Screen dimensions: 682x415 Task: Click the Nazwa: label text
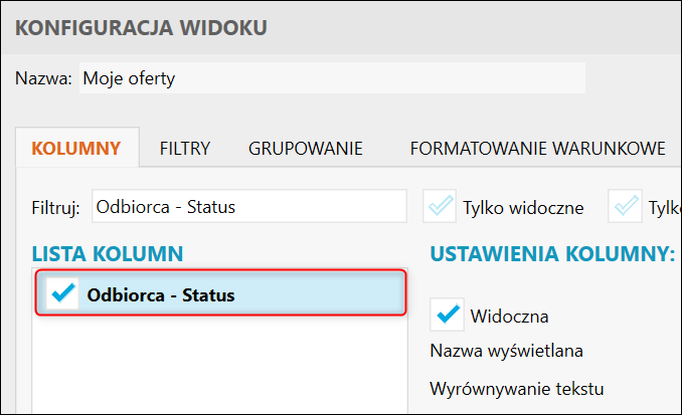click(x=43, y=78)
